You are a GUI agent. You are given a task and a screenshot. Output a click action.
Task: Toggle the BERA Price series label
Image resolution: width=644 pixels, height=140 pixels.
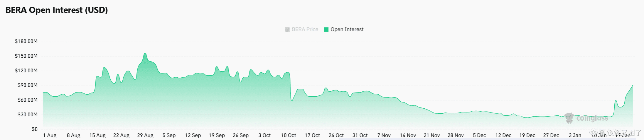(305, 30)
